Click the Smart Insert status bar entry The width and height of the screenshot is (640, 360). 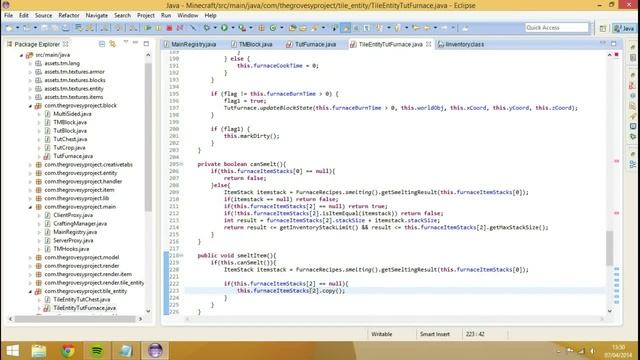click(x=435, y=334)
